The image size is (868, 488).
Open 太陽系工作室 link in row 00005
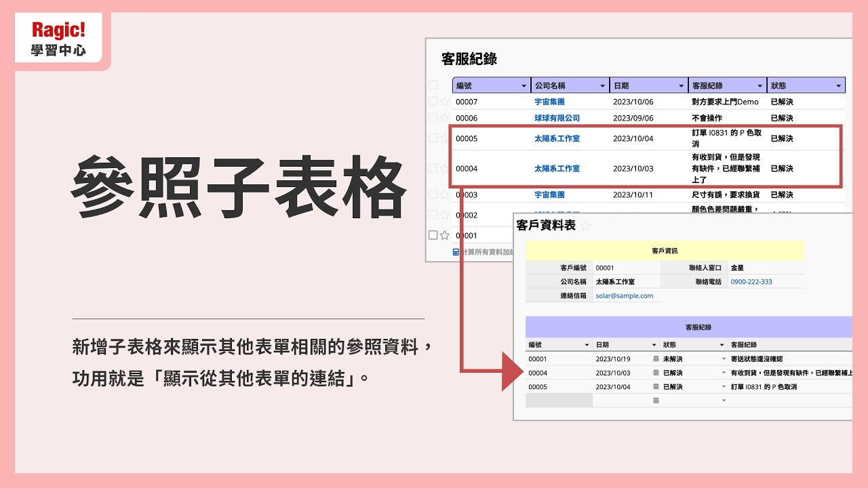[557, 138]
